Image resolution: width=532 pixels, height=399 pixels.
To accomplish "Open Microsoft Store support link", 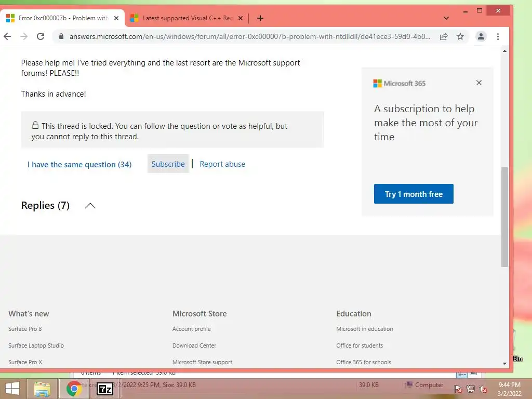I will click(x=202, y=362).
